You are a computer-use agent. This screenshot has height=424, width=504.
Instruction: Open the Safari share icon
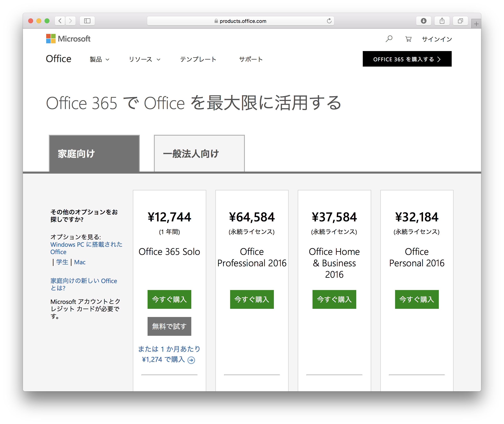[442, 21]
